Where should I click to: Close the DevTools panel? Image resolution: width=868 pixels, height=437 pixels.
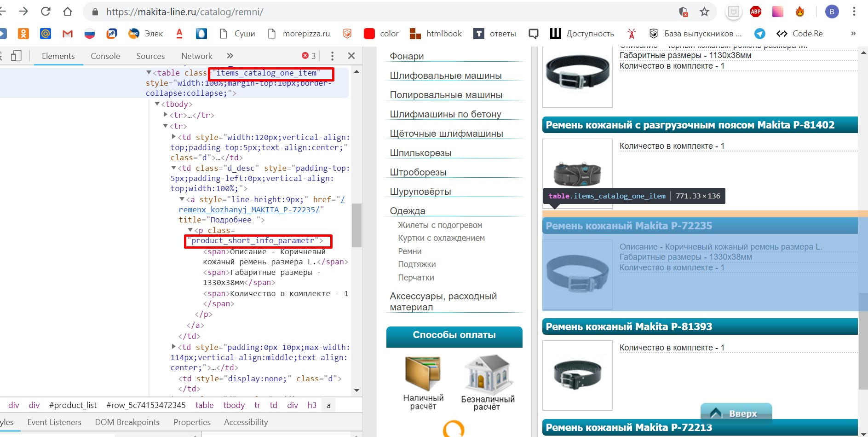[351, 56]
